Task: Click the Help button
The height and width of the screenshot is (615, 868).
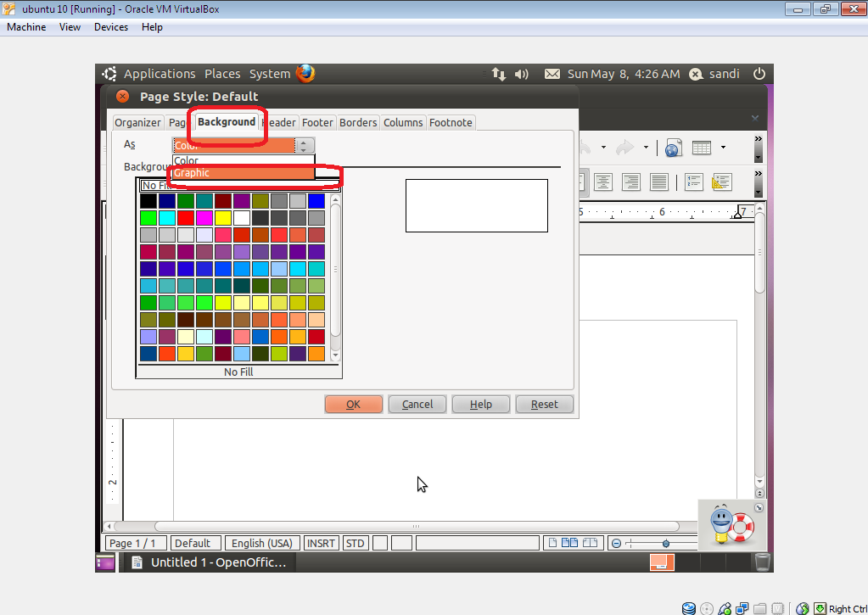Action: (480, 404)
